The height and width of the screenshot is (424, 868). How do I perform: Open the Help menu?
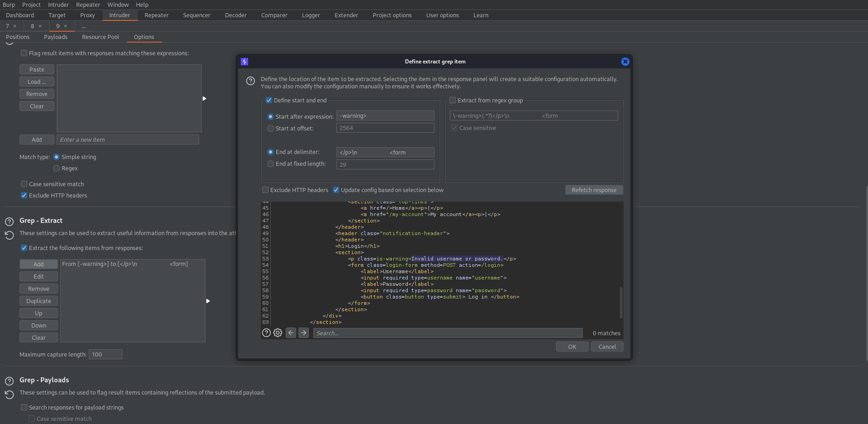pyautogui.click(x=142, y=5)
